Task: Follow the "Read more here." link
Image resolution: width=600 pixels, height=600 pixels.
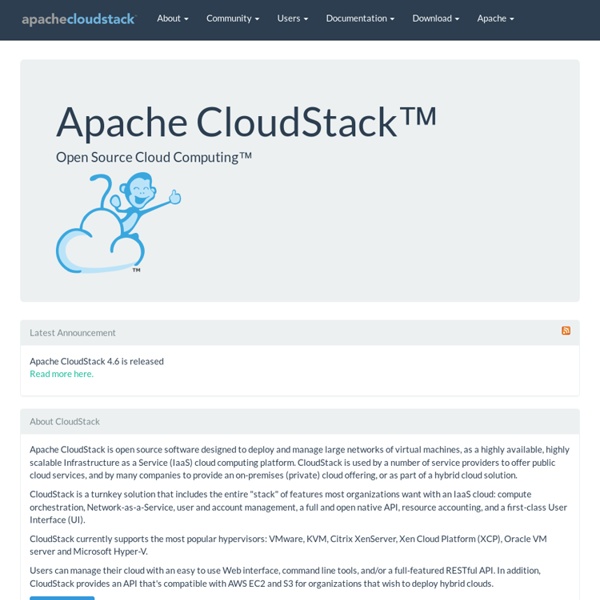Action: point(62,374)
